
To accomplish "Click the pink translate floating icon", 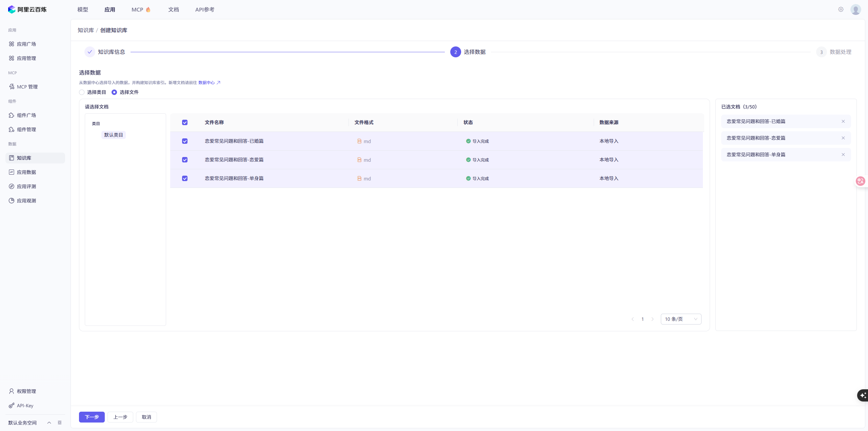I will point(861,181).
